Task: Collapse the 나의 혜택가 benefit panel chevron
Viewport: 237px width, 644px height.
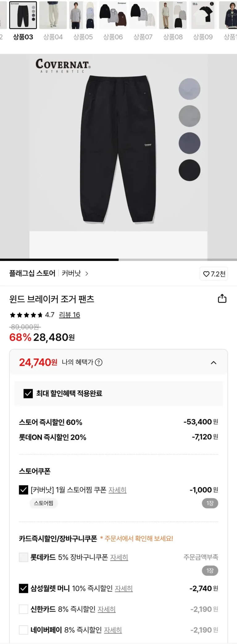Action: [x=214, y=363]
